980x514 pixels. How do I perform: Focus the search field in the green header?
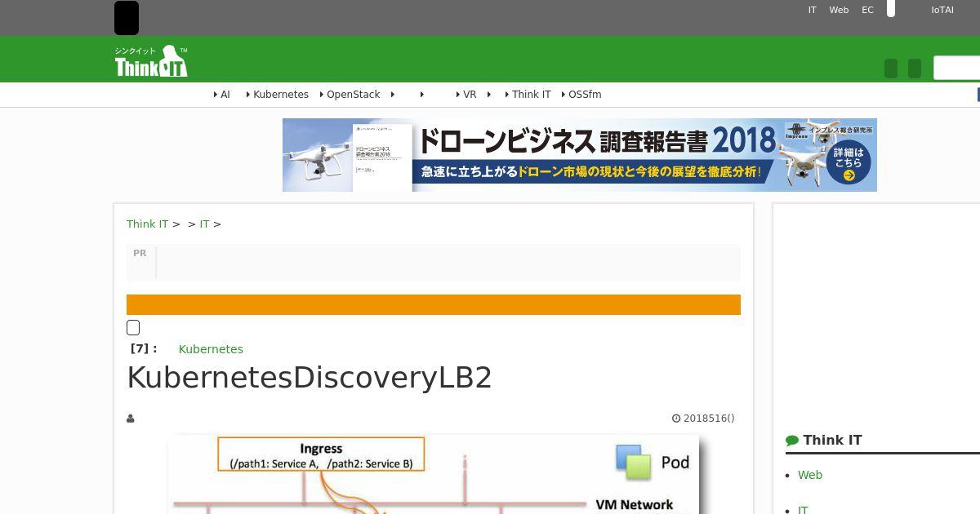[x=956, y=68]
